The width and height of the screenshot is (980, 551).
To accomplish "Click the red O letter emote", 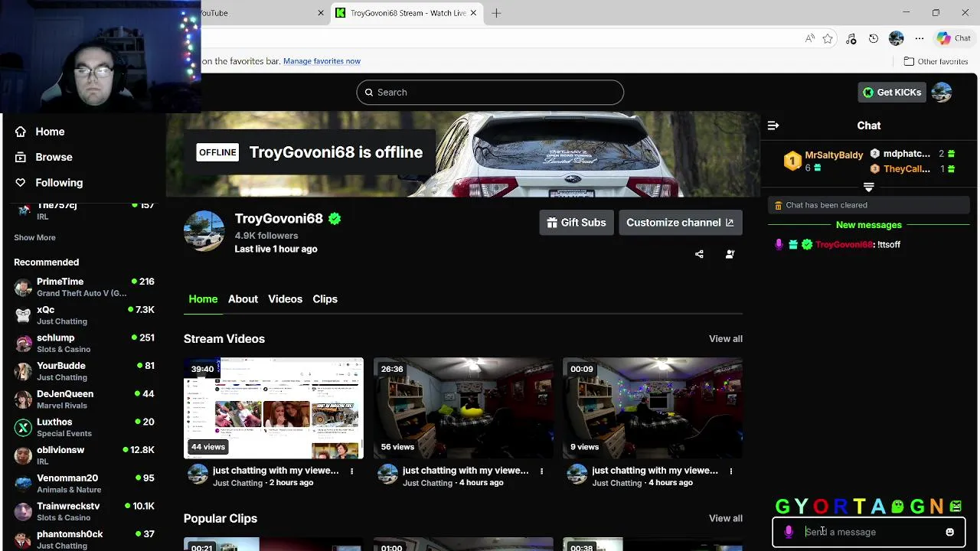I will pyautogui.click(x=821, y=506).
